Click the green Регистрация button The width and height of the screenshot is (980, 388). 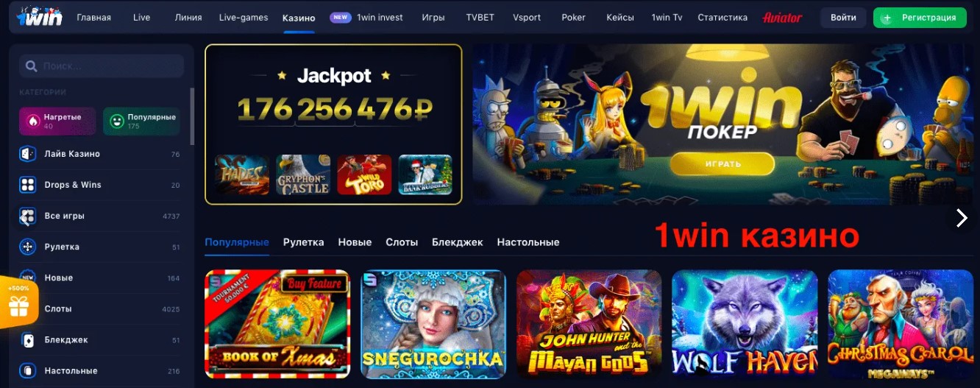point(920,18)
